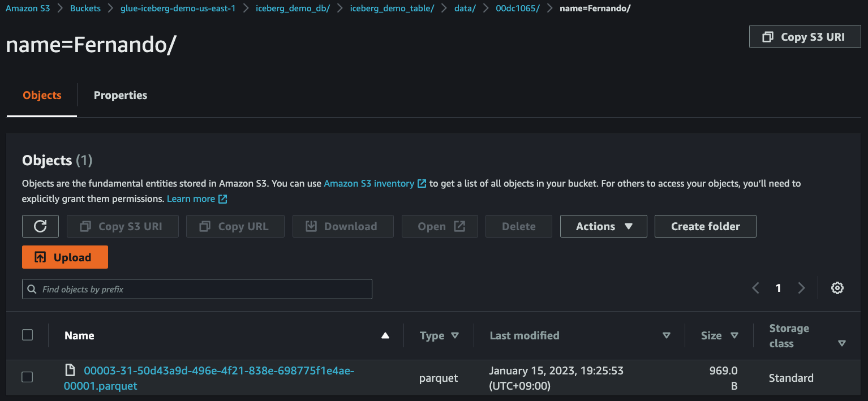
Task: Click Create folder button
Action: 706,226
